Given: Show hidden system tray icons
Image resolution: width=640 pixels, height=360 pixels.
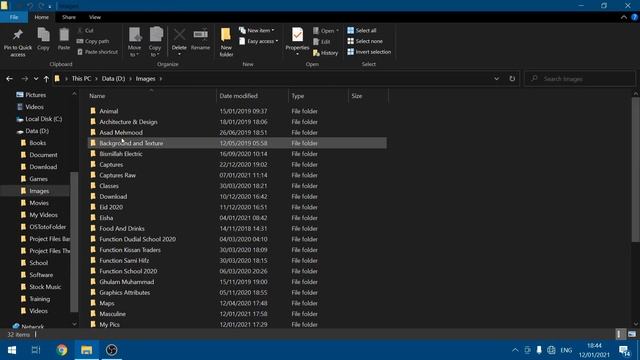Looking at the screenshot, I should 515,350.
